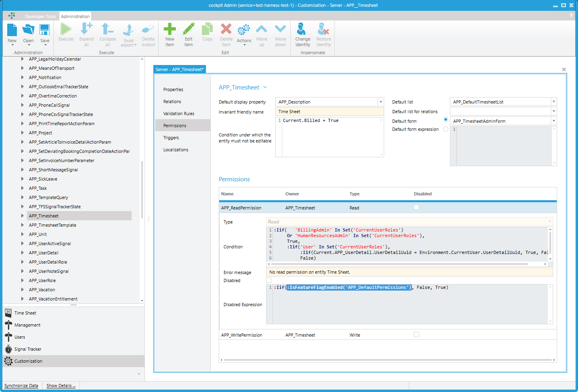Click in the Disabled Expression editor
This screenshot has height=392, width=578.
click(x=409, y=304)
